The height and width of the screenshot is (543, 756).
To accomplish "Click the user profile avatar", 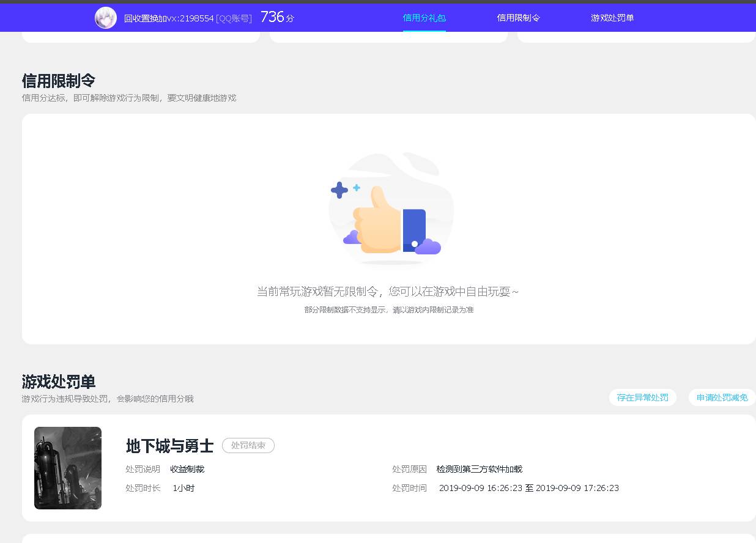I will tap(105, 18).
